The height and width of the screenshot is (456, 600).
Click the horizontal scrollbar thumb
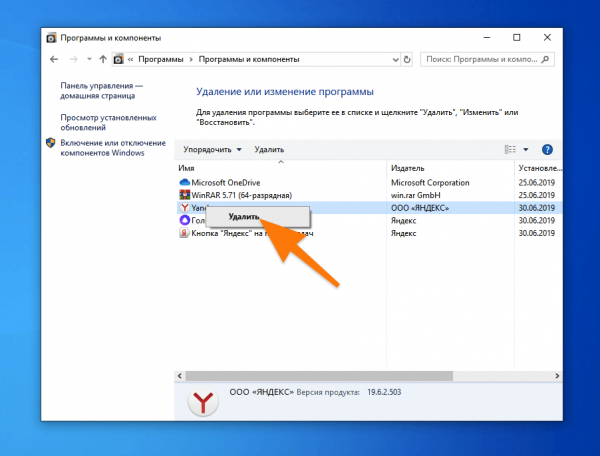point(319,376)
